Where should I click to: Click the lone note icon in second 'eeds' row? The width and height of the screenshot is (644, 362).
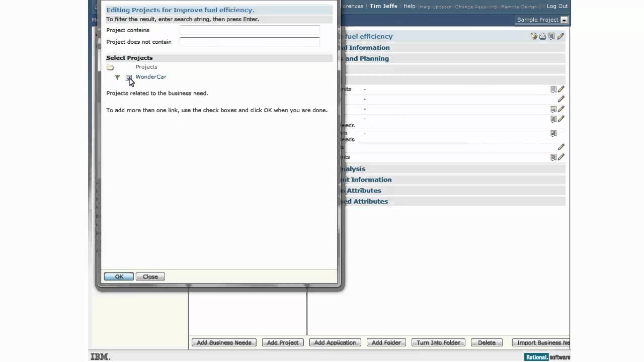click(x=553, y=133)
